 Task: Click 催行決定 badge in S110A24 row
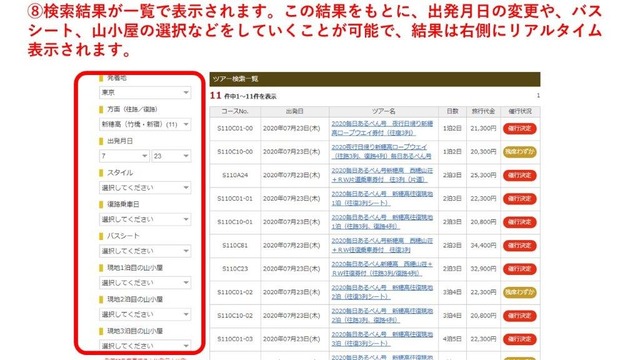coord(520,176)
